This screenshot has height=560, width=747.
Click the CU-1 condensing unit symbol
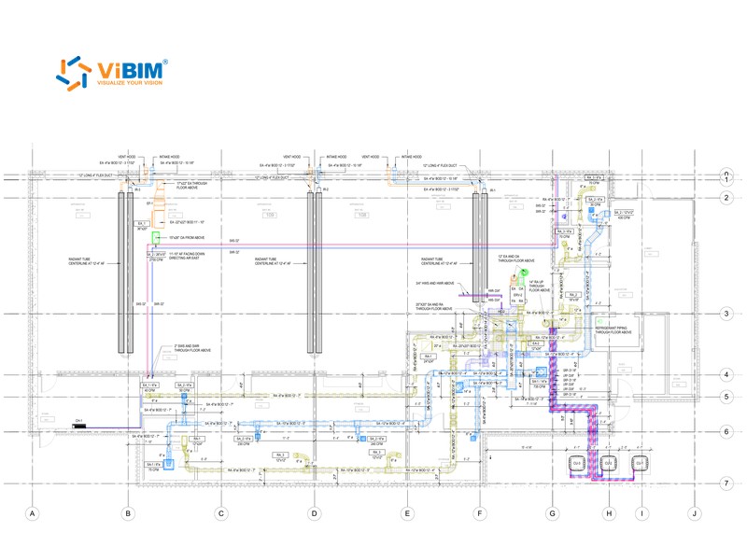(x=640, y=463)
